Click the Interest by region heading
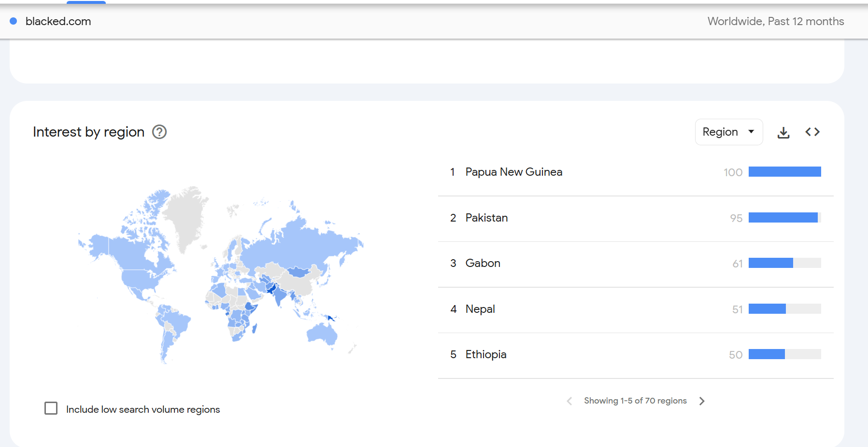868x447 pixels. pyautogui.click(x=89, y=132)
